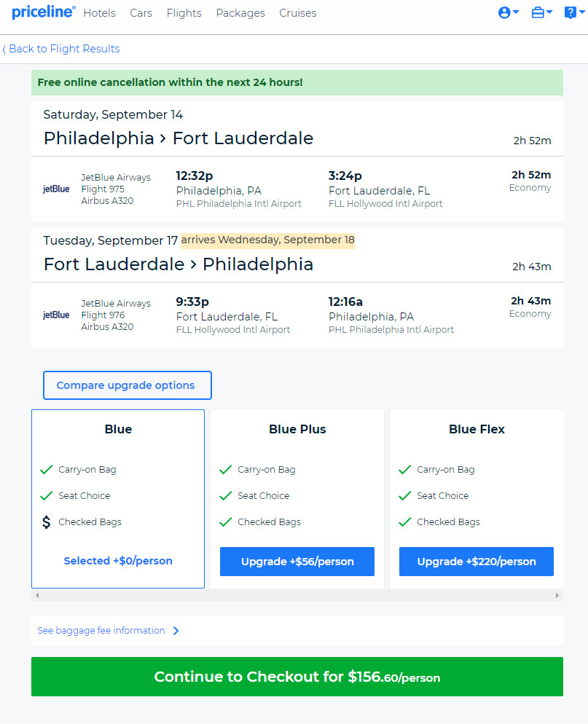Screen dimensions: 588x724
Task: Click the jetBlue logo for Flight 975
Action: pos(56,189)
